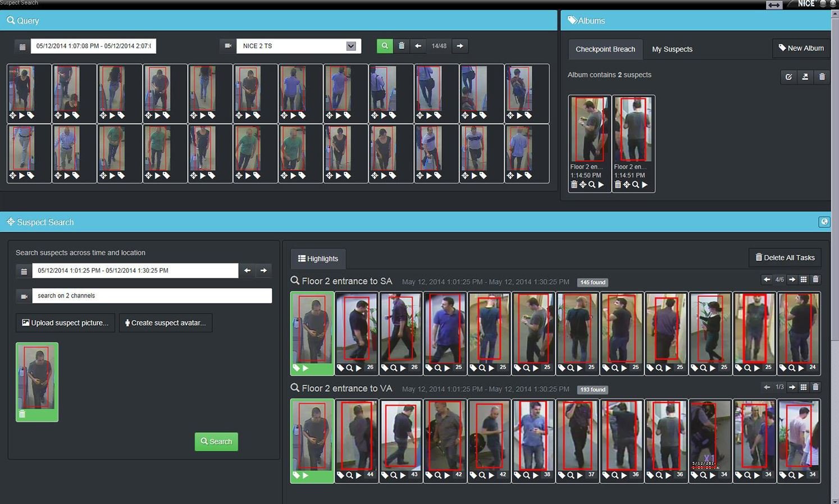Image resolution: width=839 pixels, height=504 pixels.
Task: Select the Highlights tab
Action: click(x=318, y=259)
